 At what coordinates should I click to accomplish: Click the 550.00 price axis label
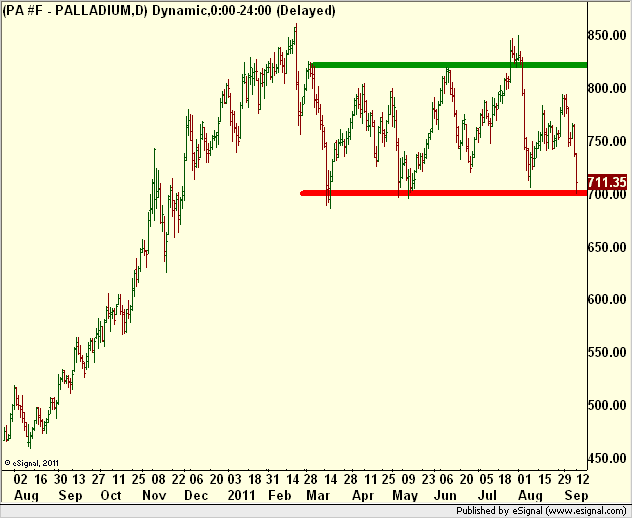(607, 352)
